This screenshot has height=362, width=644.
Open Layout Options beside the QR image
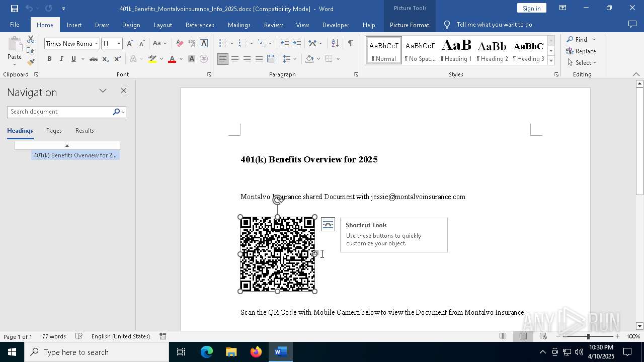point(328,224)
